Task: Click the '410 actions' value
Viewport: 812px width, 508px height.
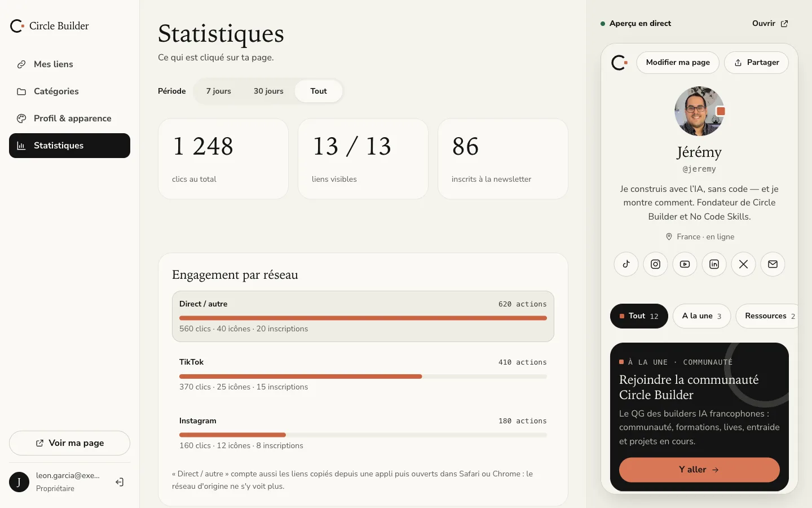Action: (x=522, y=362)
